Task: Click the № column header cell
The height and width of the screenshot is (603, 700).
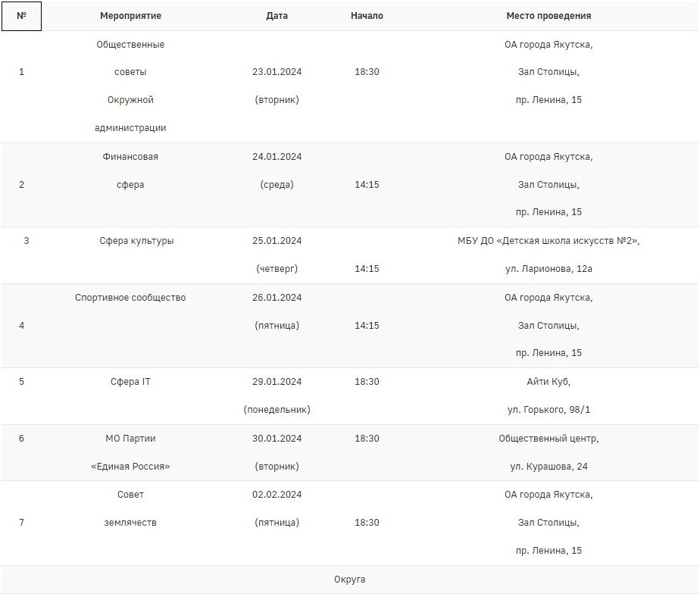Action: [21, 16]
